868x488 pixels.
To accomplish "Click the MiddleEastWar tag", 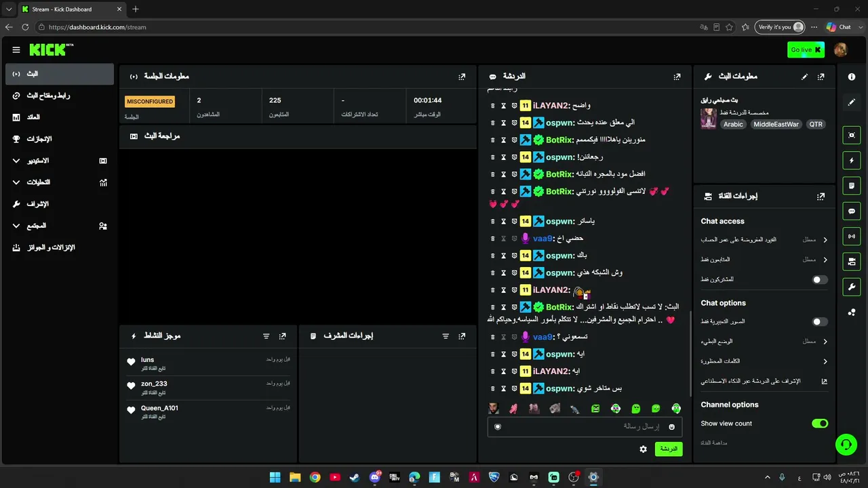I will click(776, 125).
